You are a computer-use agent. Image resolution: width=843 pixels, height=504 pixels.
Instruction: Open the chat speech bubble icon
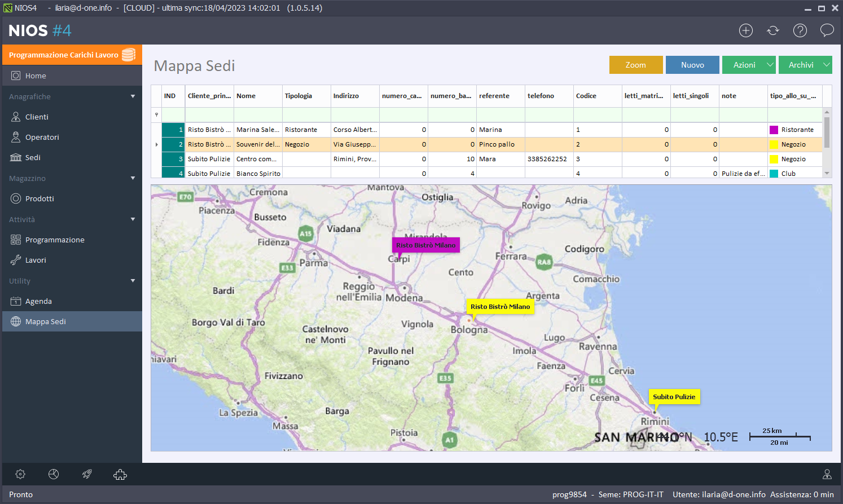(x=827, y=30)
